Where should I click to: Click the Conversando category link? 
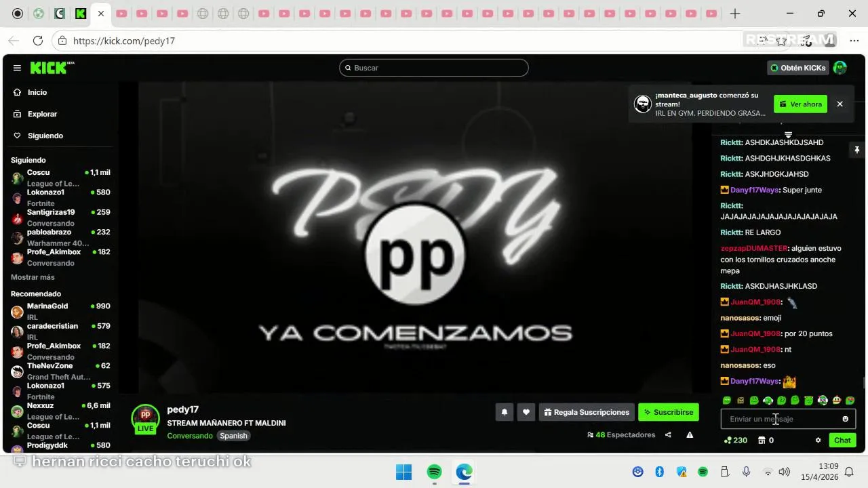click(x=189, y=436)
